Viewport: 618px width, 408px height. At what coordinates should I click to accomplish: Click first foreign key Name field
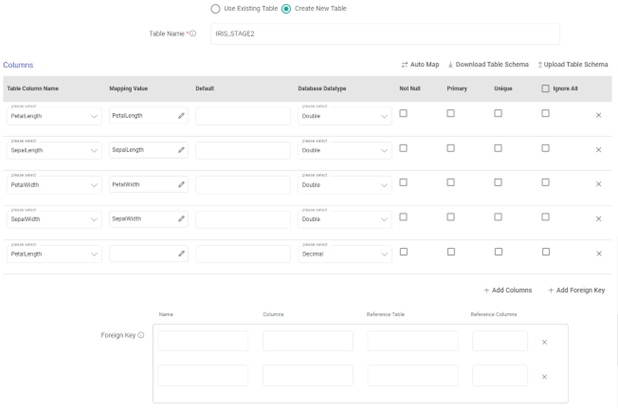(203, 341)
